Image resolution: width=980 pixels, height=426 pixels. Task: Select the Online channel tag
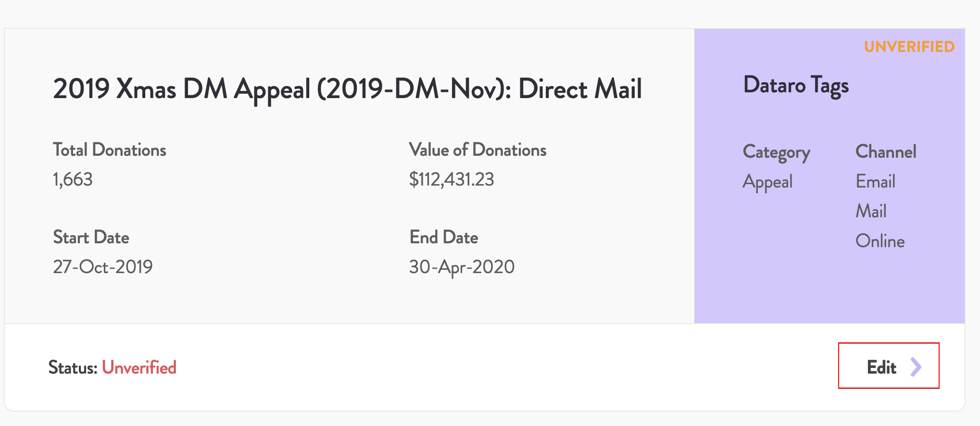[x=880, y=241]
